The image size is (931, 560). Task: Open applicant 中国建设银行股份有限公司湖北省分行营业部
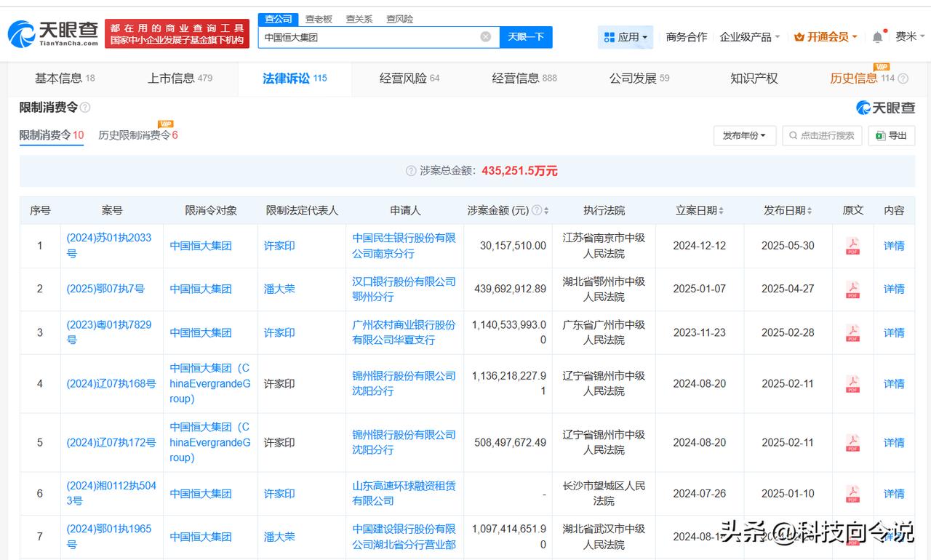click(x=404, y=537)
